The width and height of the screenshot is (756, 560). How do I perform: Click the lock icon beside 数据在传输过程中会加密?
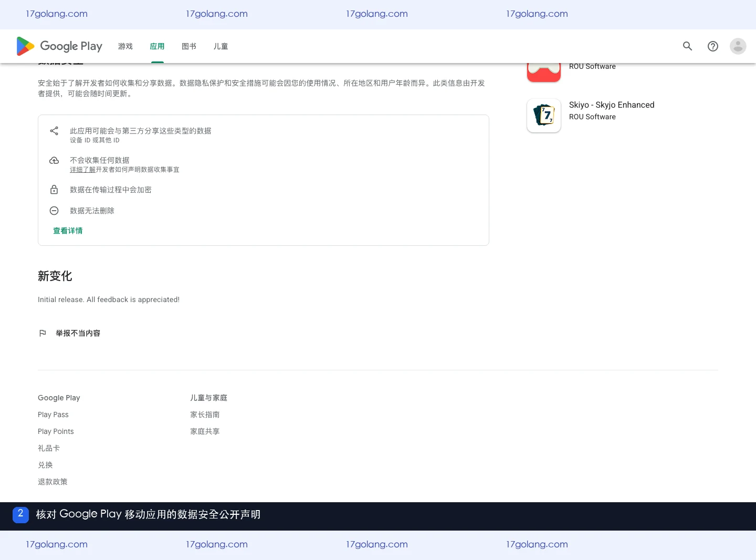(x=54, y=190)
